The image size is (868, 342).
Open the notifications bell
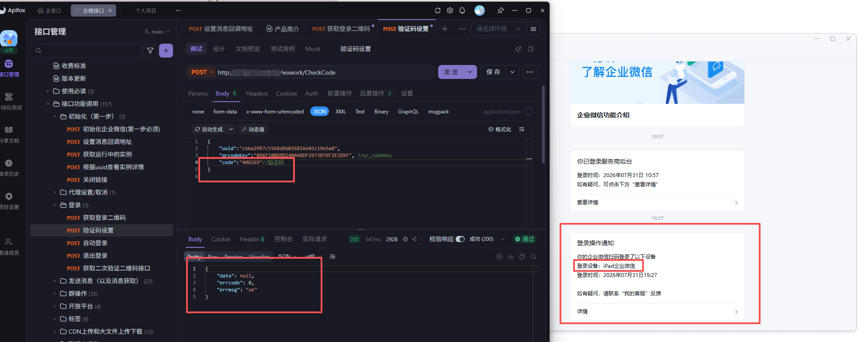[462, 10]
